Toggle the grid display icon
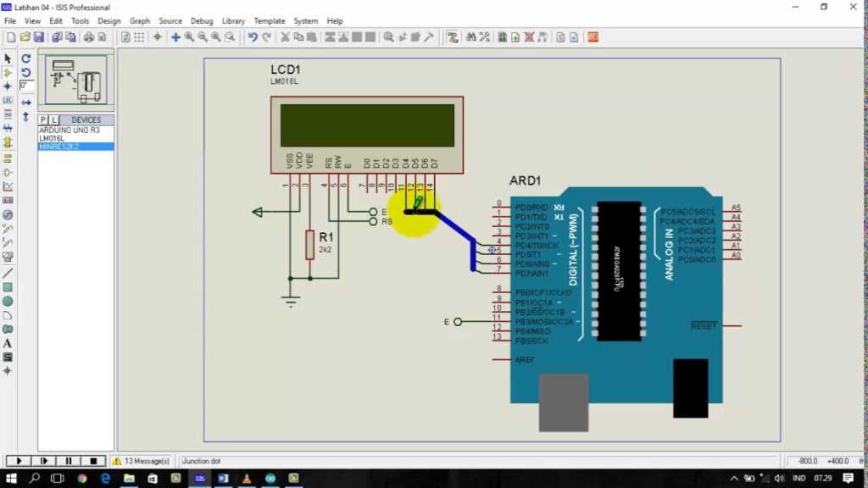Viewport: 868px width, 488px height. [139, 37]
